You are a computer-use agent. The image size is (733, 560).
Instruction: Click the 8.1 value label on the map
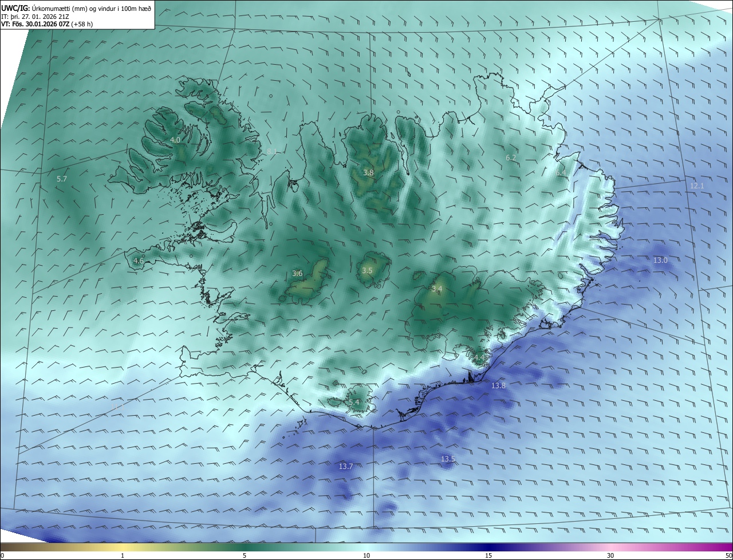point(272,152)
